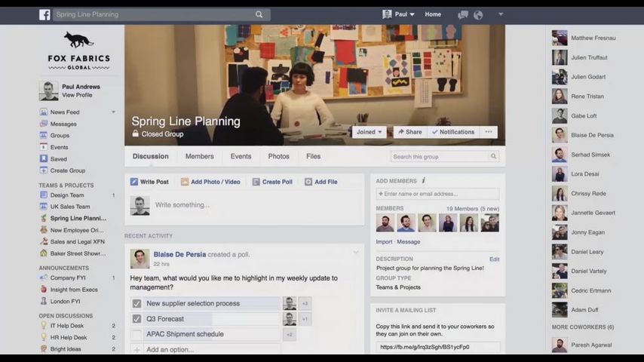Open Baker Street Showroom group
The image size is (644, 362).
point(77,253)
